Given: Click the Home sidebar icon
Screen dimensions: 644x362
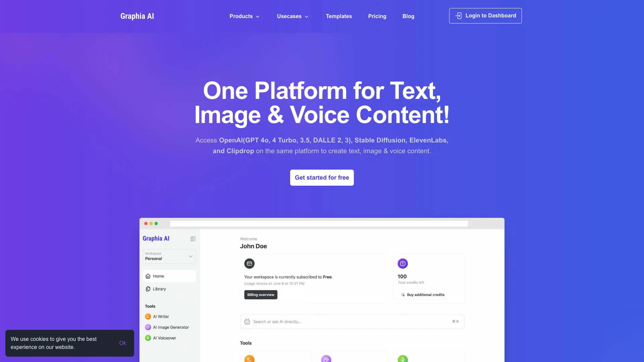Looking at the screenshot, I should click(148, 276).
